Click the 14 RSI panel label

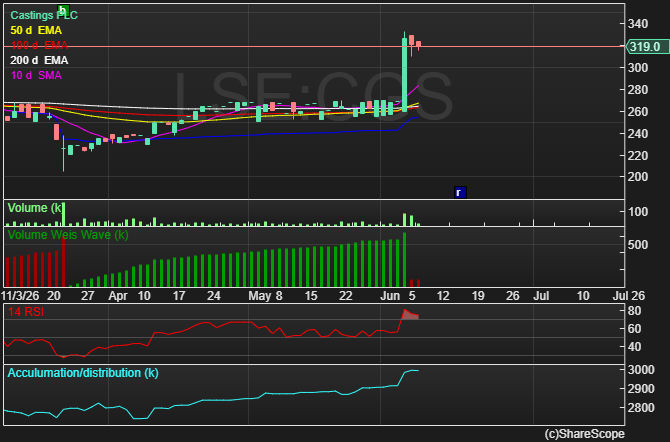[x=26, y=312]
